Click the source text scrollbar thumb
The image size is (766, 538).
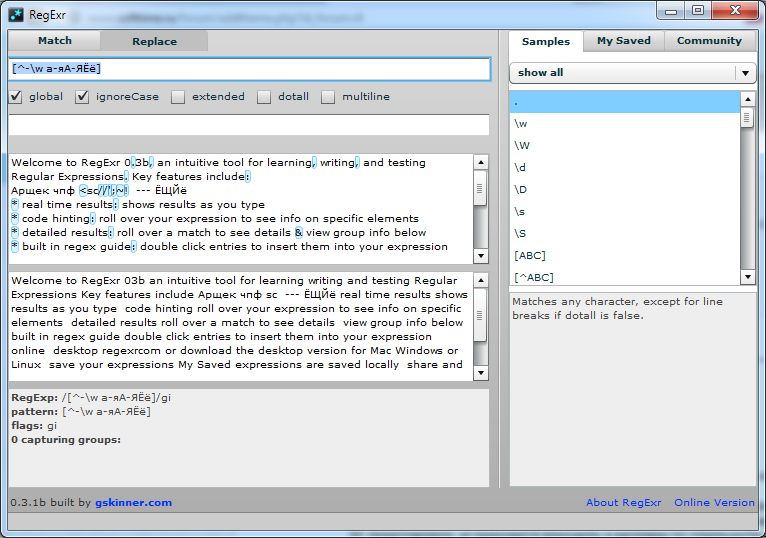pyautogui.click(x=480, y=188)
